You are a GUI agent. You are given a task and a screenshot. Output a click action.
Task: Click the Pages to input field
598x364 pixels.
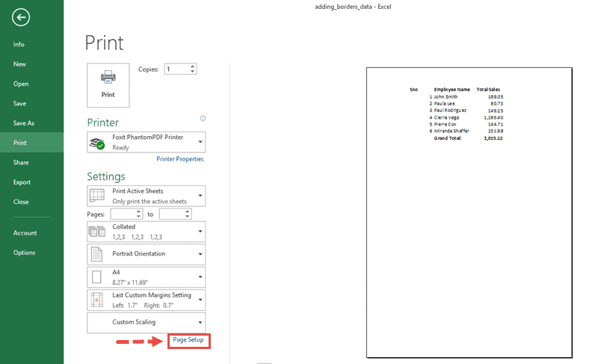(x=172, y=214)
